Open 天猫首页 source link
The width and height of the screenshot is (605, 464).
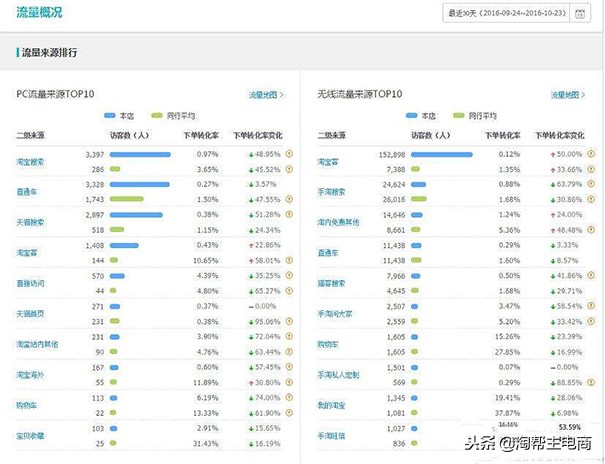30,314
